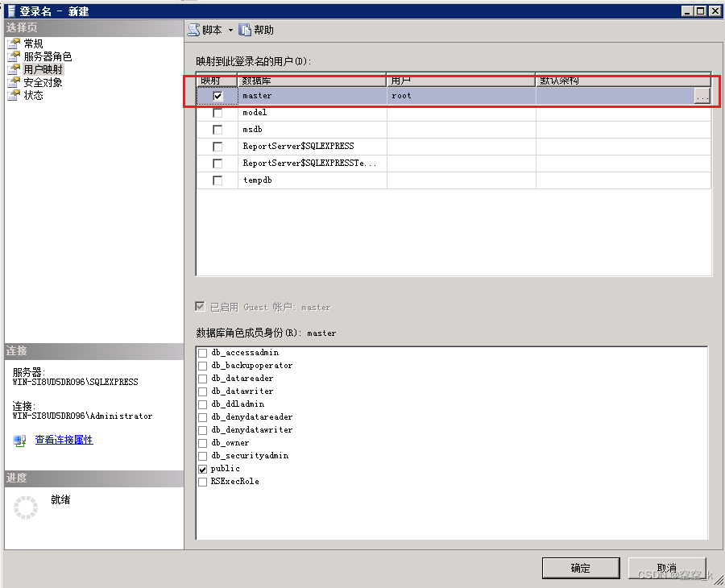
Task: Click the 帮助 help icon on the toolbar
Action: pyautogui.click(x=244, y=30)
